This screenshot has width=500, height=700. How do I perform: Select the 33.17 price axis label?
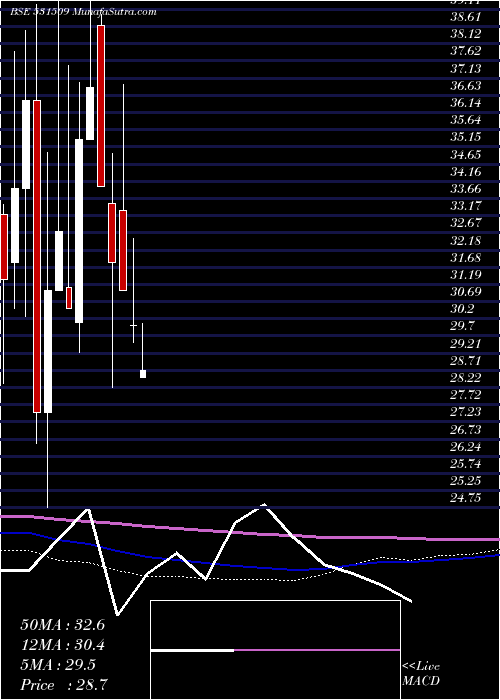pyautogui.click(x=466, y=206)
